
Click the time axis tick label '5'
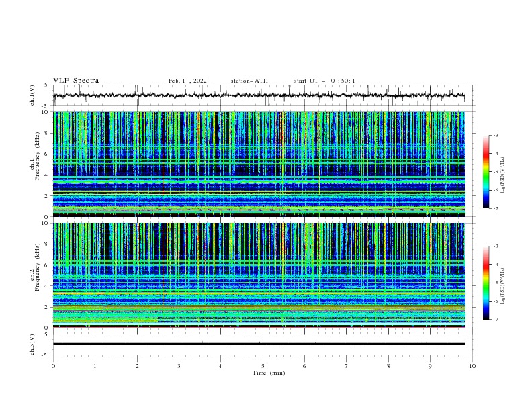coord(263,366)
